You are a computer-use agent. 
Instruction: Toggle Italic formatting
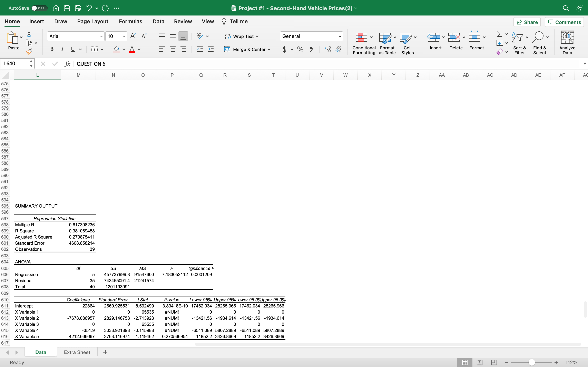[62, 49]
